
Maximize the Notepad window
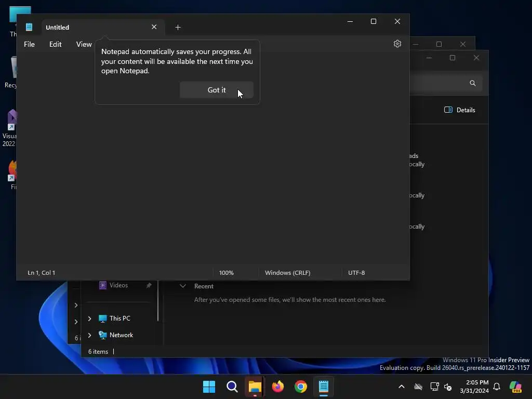coord(374,21)
